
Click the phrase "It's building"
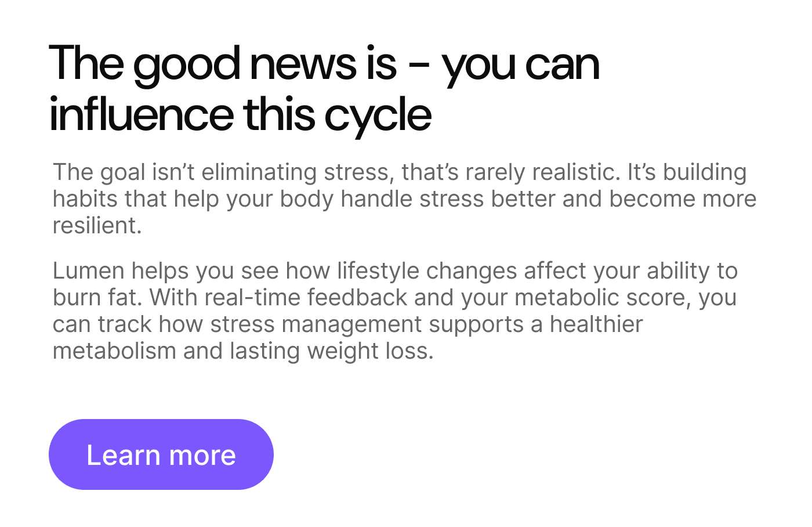pos(687,172)
